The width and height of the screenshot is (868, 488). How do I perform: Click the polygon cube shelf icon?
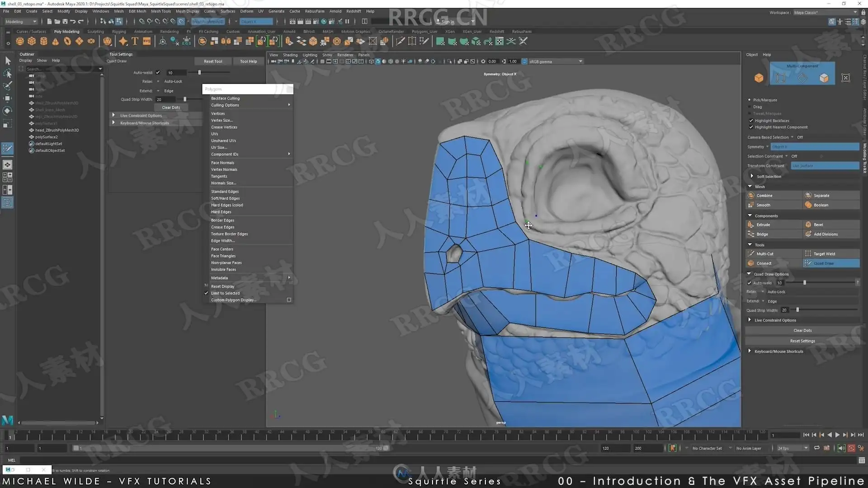[32, 42]
